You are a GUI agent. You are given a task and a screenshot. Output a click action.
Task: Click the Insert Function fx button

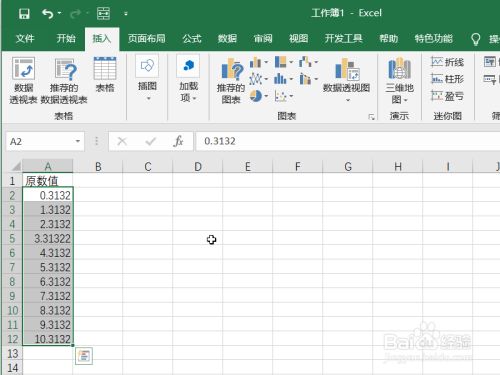click(178, 141)
